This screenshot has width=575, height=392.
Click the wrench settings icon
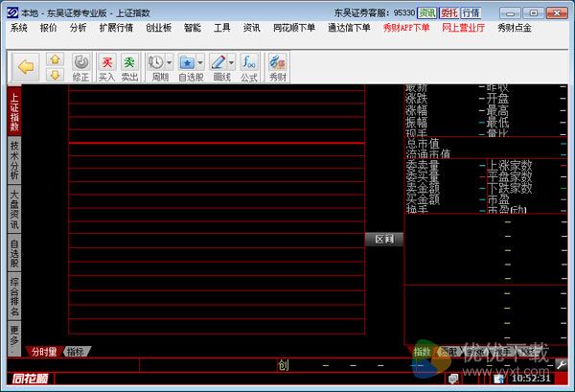(x=561, y=365)
